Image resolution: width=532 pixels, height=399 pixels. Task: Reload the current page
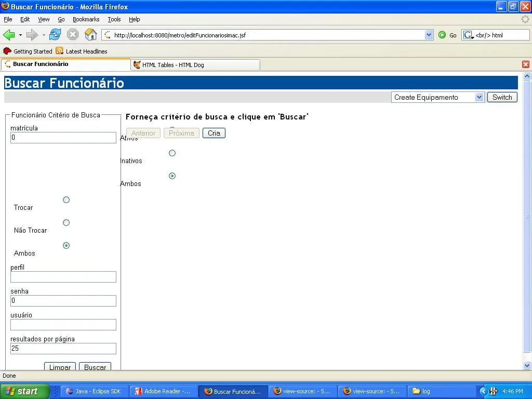click(55, 35)
